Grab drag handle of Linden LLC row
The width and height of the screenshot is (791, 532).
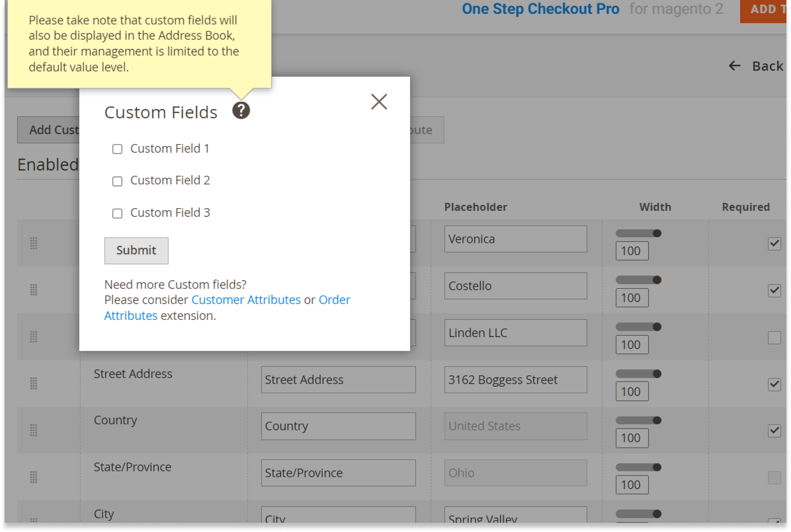point(33,337)
